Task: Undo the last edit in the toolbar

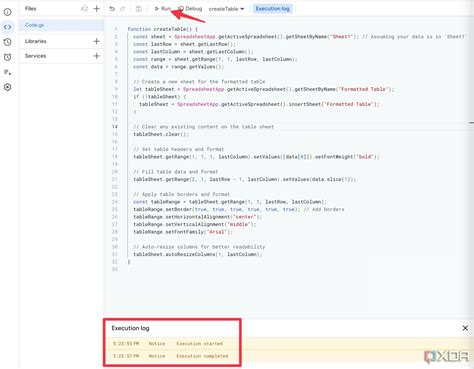Action: pyautogui.click(x=112, y=9)
